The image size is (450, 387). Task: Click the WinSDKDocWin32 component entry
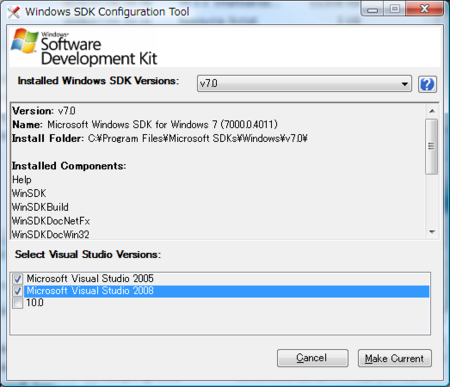tap(51, 234)
